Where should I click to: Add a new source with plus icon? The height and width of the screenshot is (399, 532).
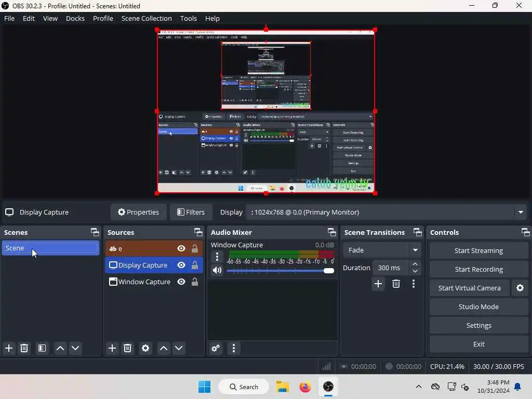(112, 348)
